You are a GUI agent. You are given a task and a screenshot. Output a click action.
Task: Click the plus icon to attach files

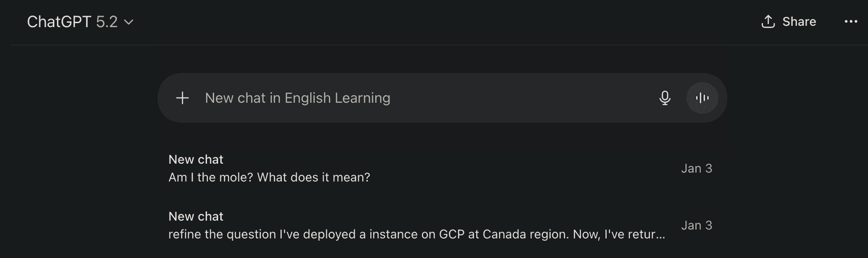[183, 98]
